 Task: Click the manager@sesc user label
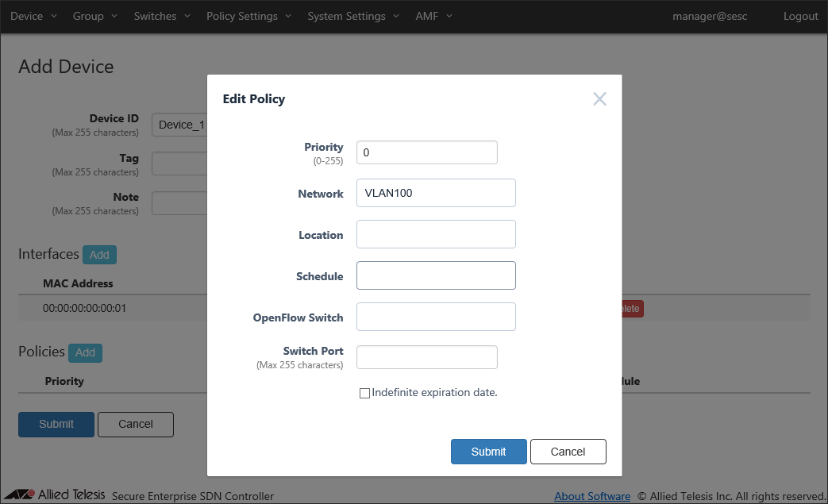(x=710, y=16)
